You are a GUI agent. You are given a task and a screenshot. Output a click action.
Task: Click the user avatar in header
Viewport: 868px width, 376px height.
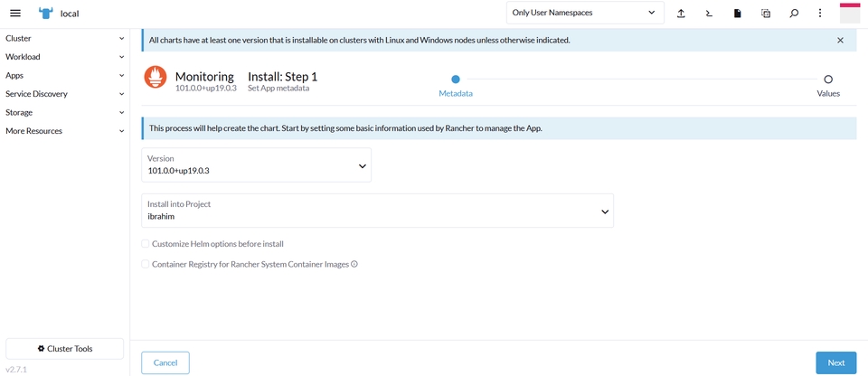coord(850,13)
